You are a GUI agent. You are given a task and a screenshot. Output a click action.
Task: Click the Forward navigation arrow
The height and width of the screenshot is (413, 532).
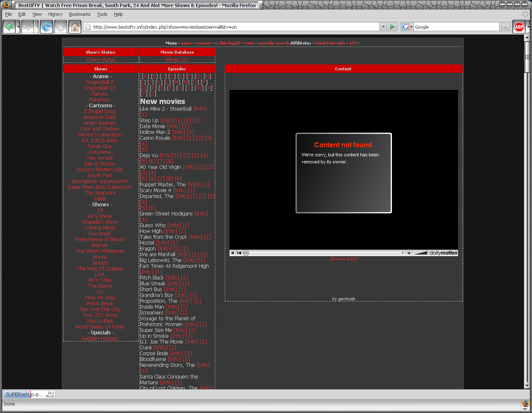(27, 27)
